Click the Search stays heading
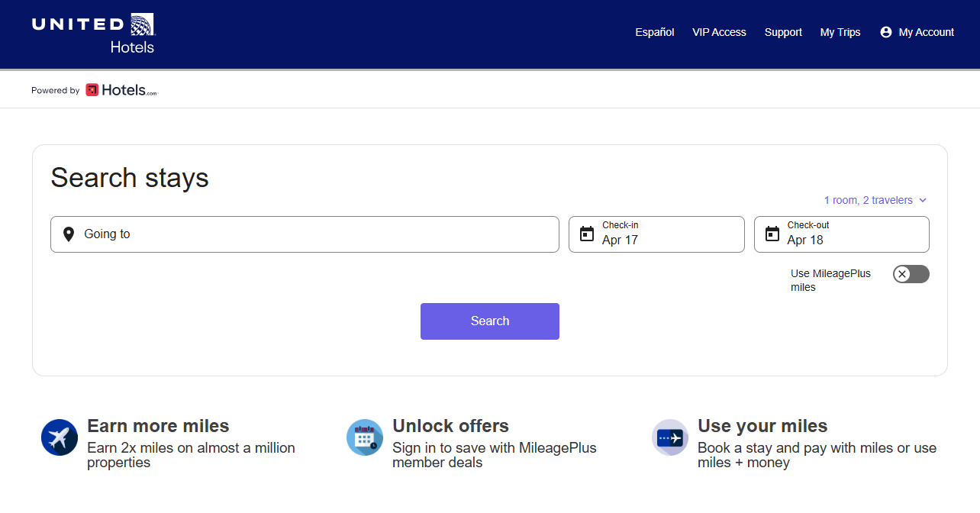980x513 pixels. [x=130, y=178]
